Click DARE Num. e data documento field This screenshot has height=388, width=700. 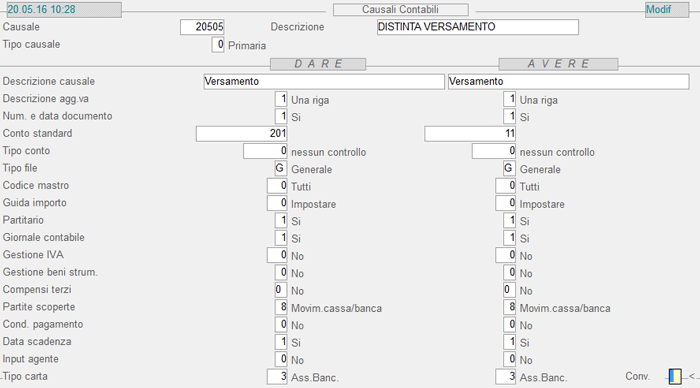click(x=281, y=116)
